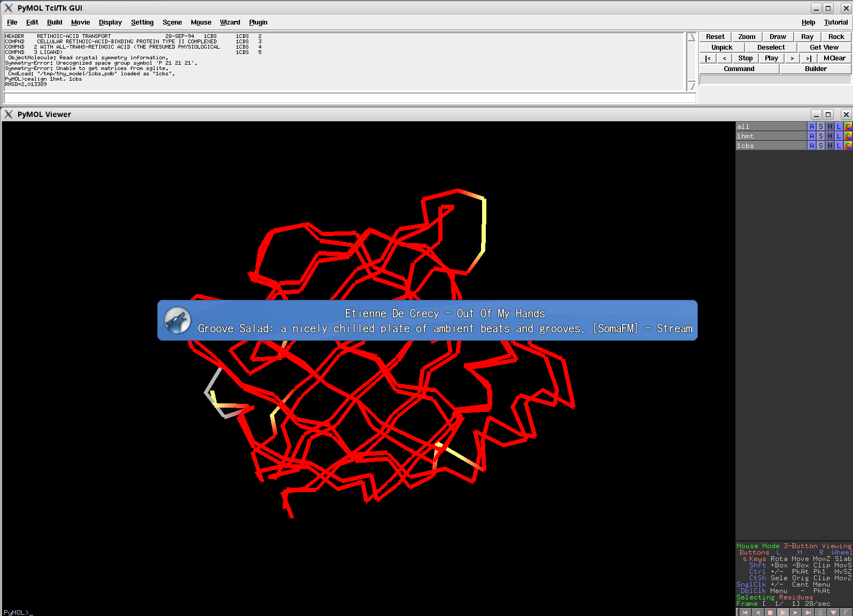The height and width of the screenshot is (616, 853).
Task: Toggle visibility of the 1hmt object
Action: point(771,136)
